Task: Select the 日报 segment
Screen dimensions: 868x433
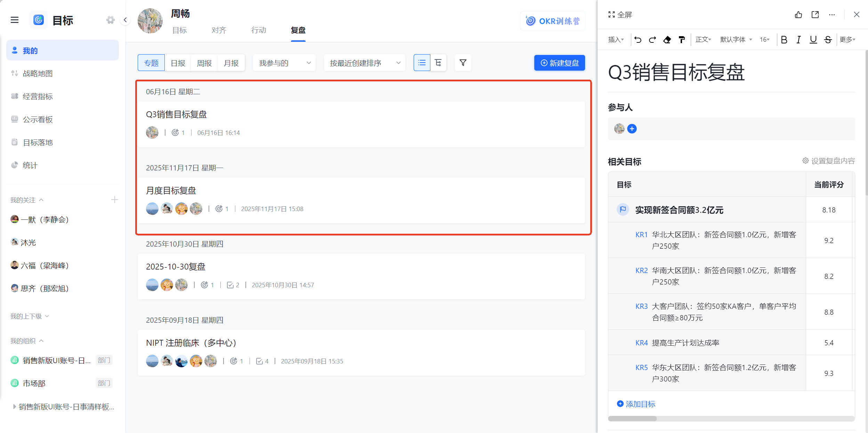Action: click(x=178, y=63)
